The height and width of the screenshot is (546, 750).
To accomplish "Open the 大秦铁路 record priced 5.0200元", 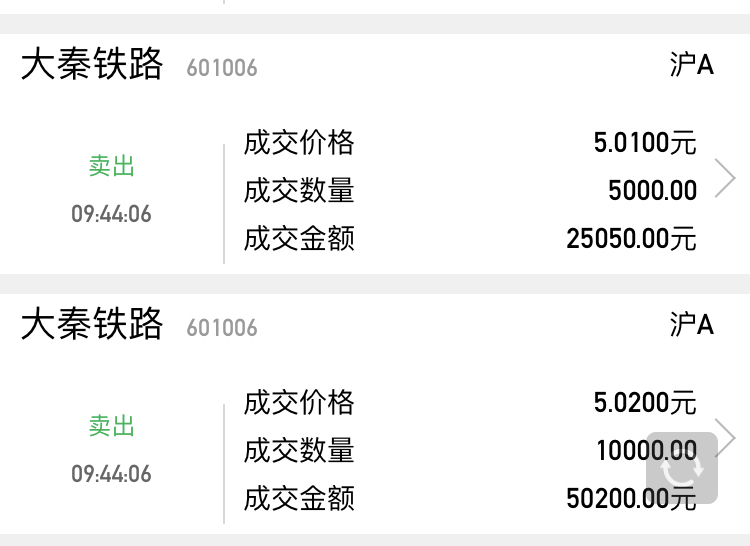I will point(91,325).
